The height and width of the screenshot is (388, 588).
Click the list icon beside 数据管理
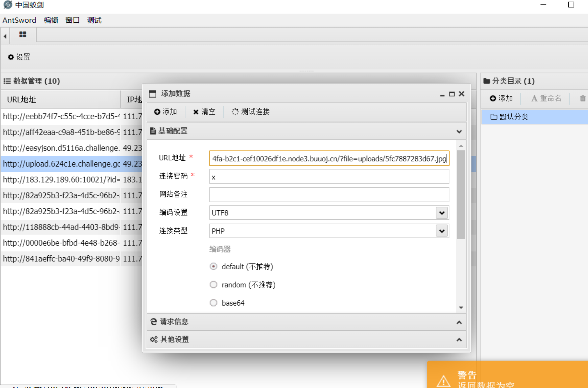click(x=7, y=81)
